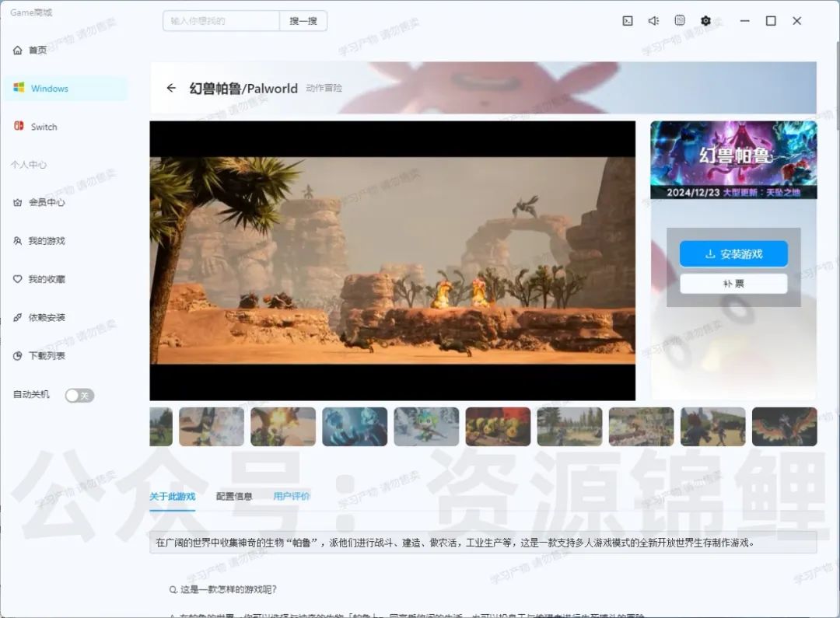Image resolution: width=840 pixels, height=618 pixels.
Task: Click the 幻兽帕鲁/Palworld title text
Action: [243, 89]
